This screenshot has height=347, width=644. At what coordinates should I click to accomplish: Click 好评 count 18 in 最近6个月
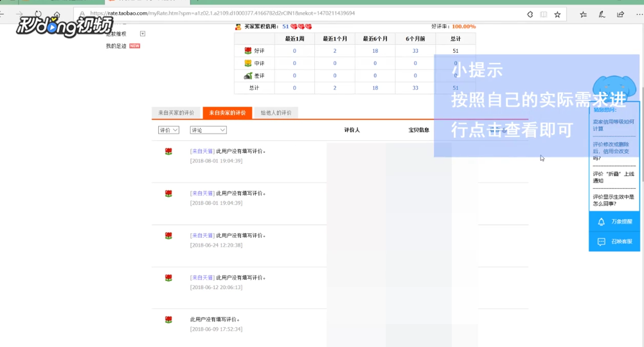(375, 51)
